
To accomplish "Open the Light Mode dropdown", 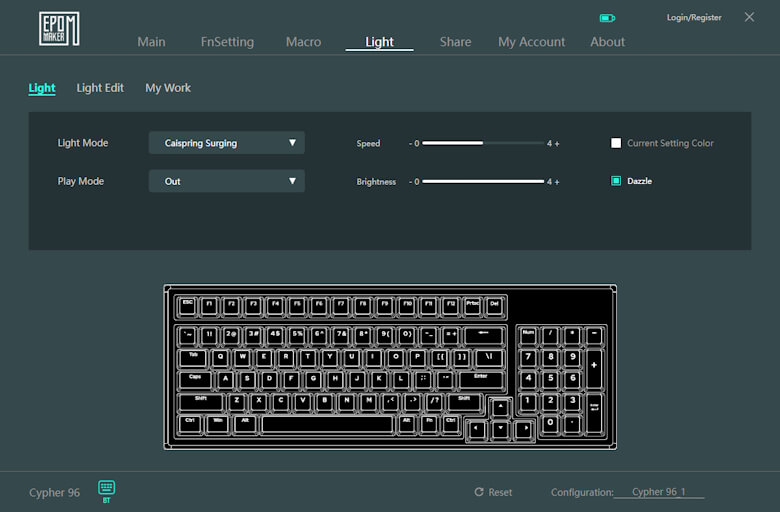I will tap(227, 143).
